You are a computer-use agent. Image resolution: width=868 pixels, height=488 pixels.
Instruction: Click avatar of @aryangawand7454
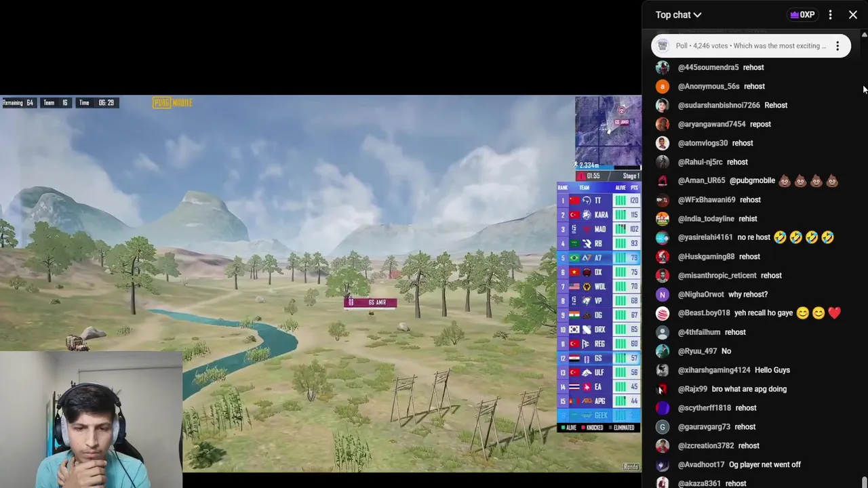click(663, 124)
